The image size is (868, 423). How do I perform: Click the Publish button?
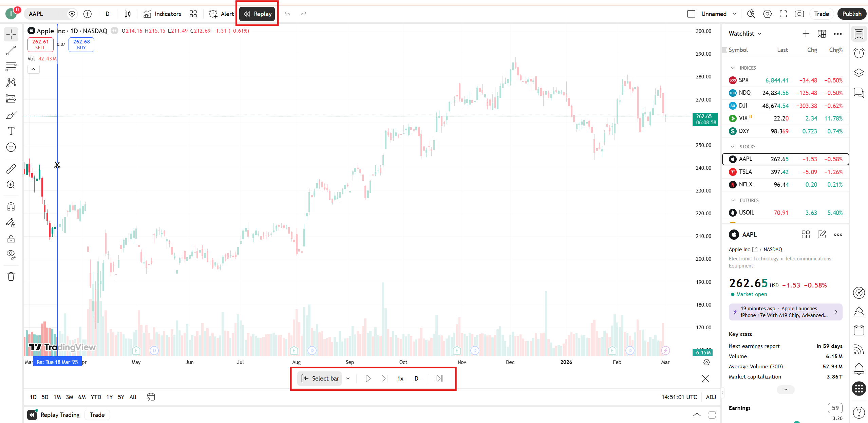(852, 14)
